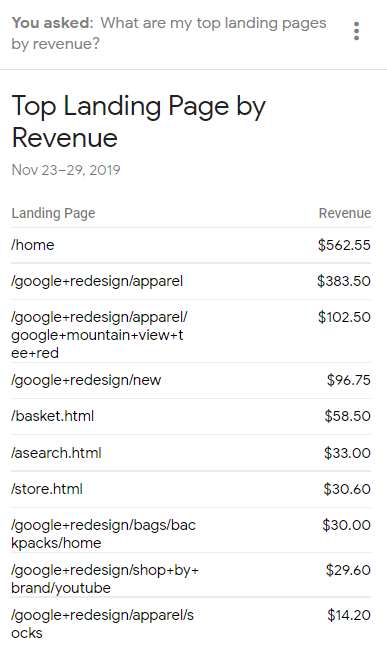This screenshot has width=387, height=650.
Task: Click the $102.50 revenue value
Action: (x=344, y=317)
